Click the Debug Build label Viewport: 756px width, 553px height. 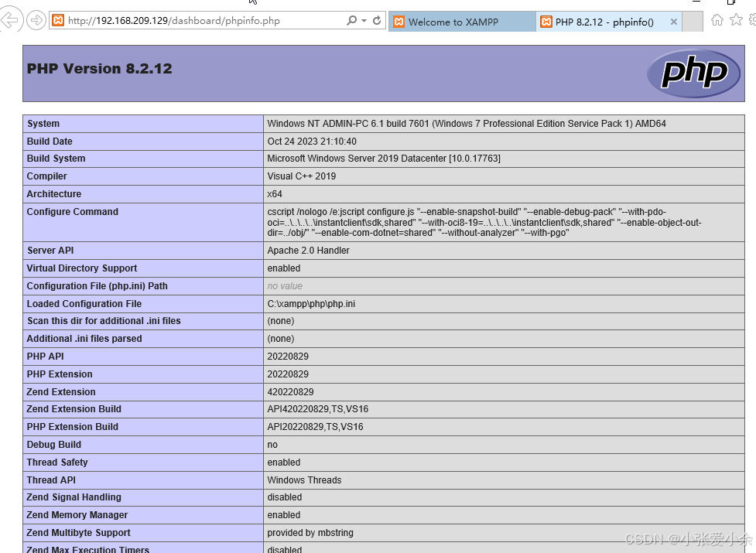(x=54, y=444)
